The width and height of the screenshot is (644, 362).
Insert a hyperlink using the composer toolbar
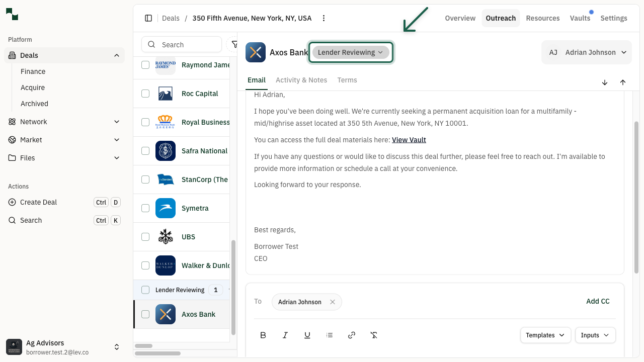(x=352, y=335)
